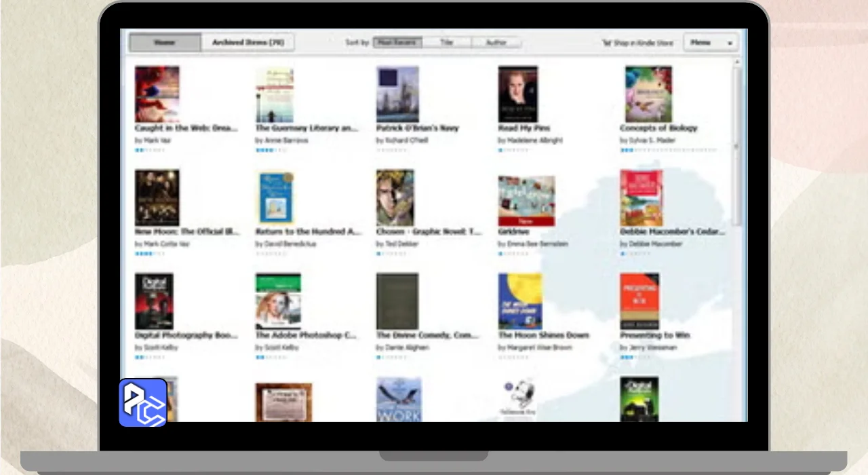Click progress dots under New Moon book
Image resolution: width=868 pixels, height=475 pixels.
coord(149,254)
